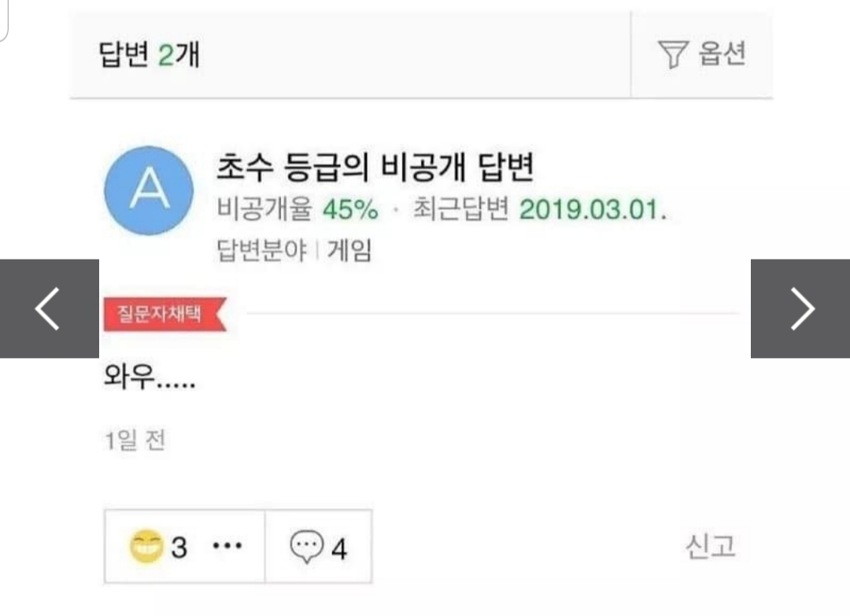The height and width of the screenshot is (616, 850).
Task: Click the laughing emoji reaction
Action: coord(146,545)
